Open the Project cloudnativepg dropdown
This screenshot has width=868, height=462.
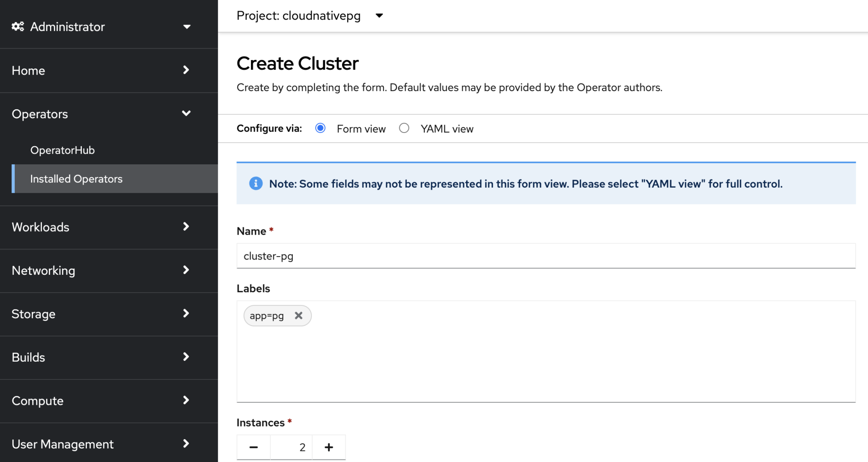pyautogui.click(x=379, y=16)
